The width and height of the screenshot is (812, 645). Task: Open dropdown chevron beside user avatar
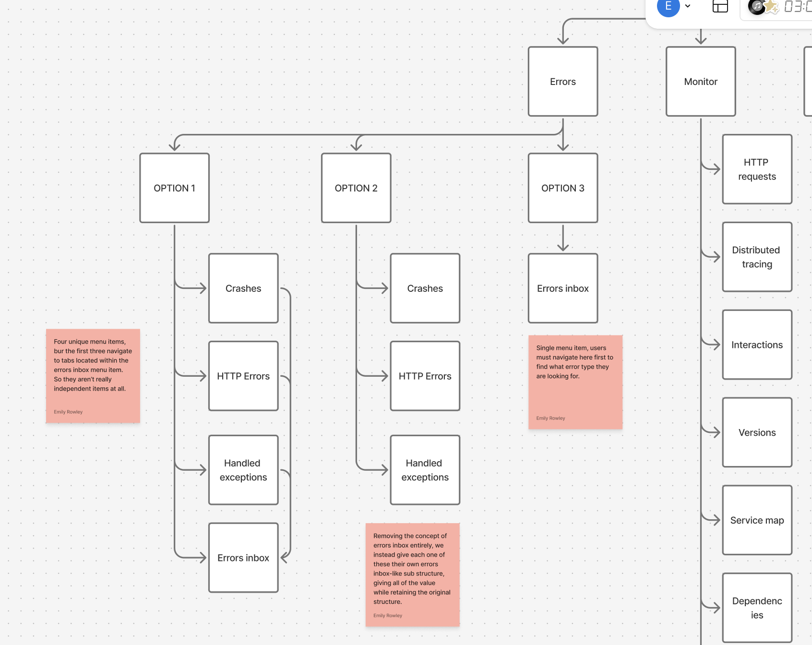pos(688,6)
